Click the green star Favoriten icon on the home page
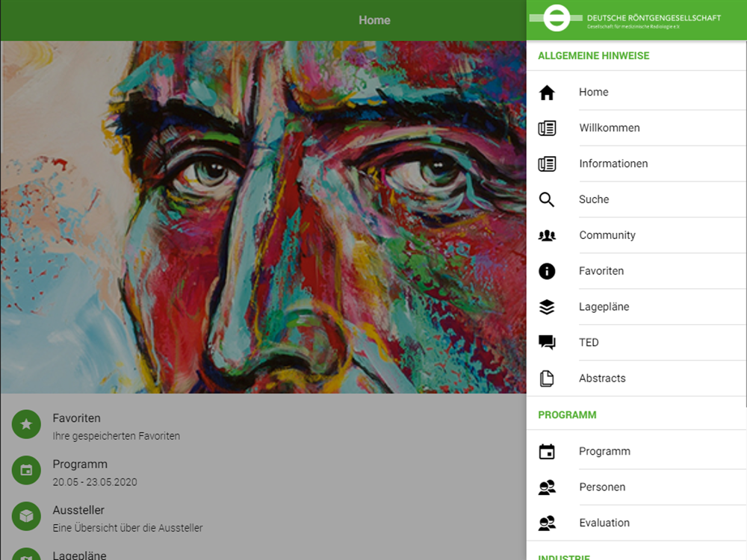The width and height of the screenshot is (747, 560). pos(26,424)
